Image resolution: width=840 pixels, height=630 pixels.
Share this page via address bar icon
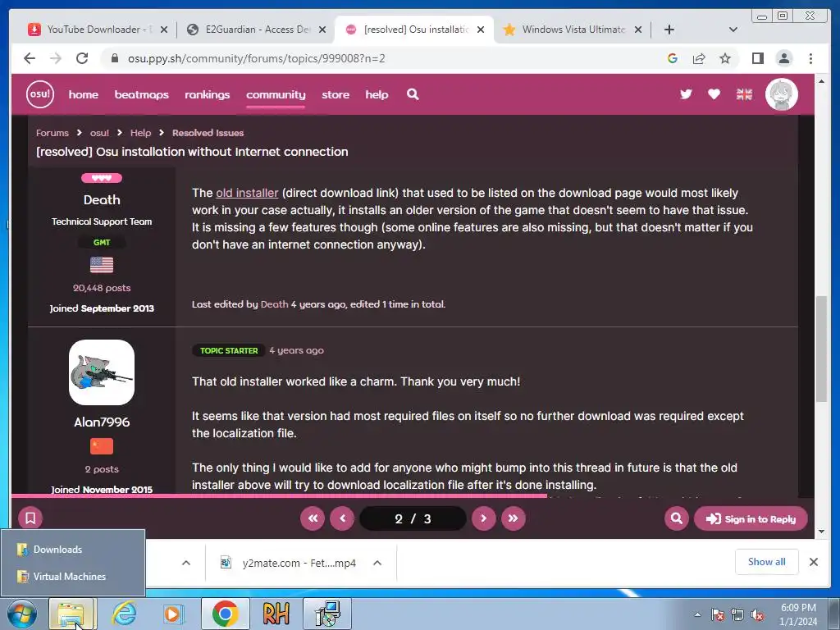[x=699, y=58]
